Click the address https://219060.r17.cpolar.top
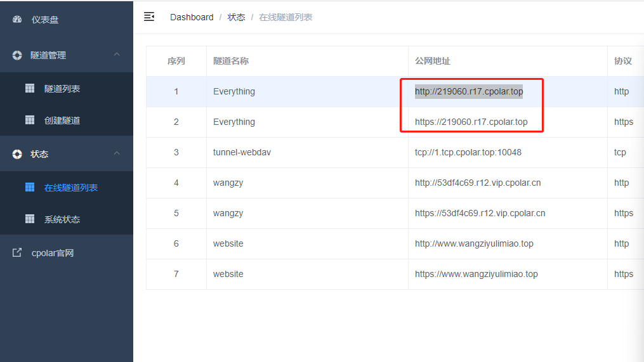The width and height of the screenshot is (644, 362). [x=471, y=122]
